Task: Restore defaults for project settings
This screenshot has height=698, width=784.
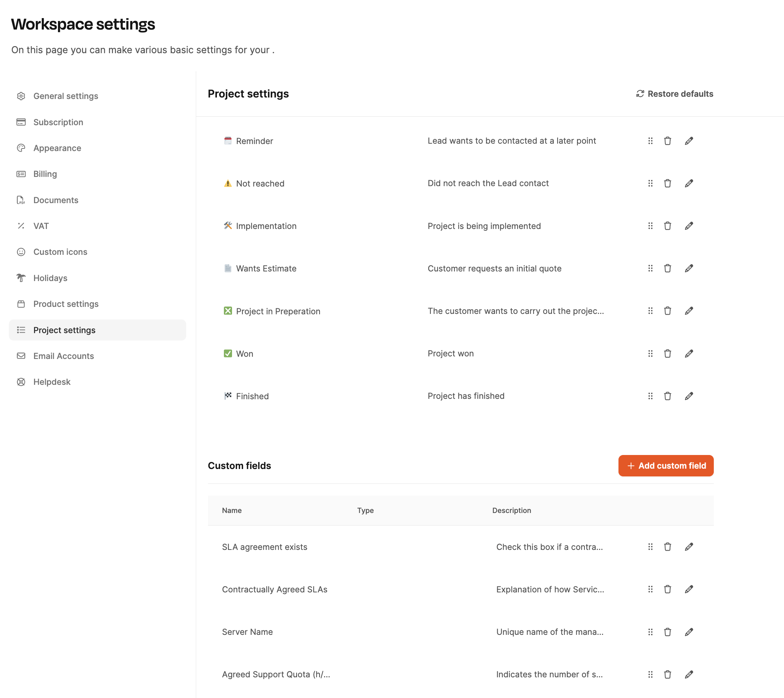Action: coord(674,94)
